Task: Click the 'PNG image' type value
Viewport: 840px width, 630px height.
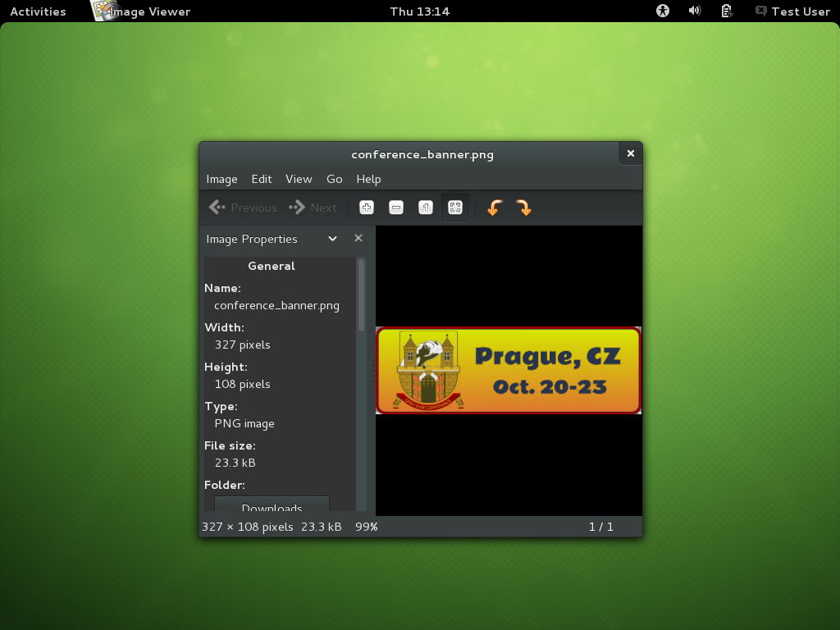Action: [x=244, y=423]
